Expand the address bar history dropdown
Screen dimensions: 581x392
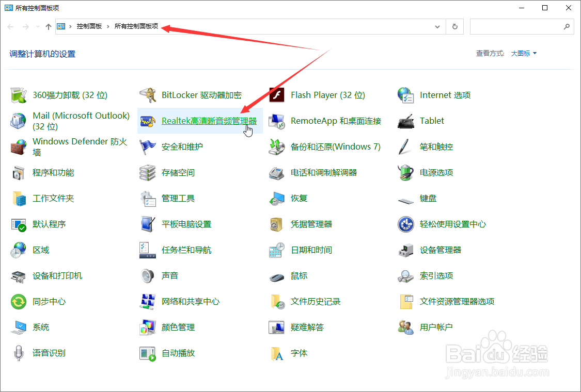tap(437, 27)
